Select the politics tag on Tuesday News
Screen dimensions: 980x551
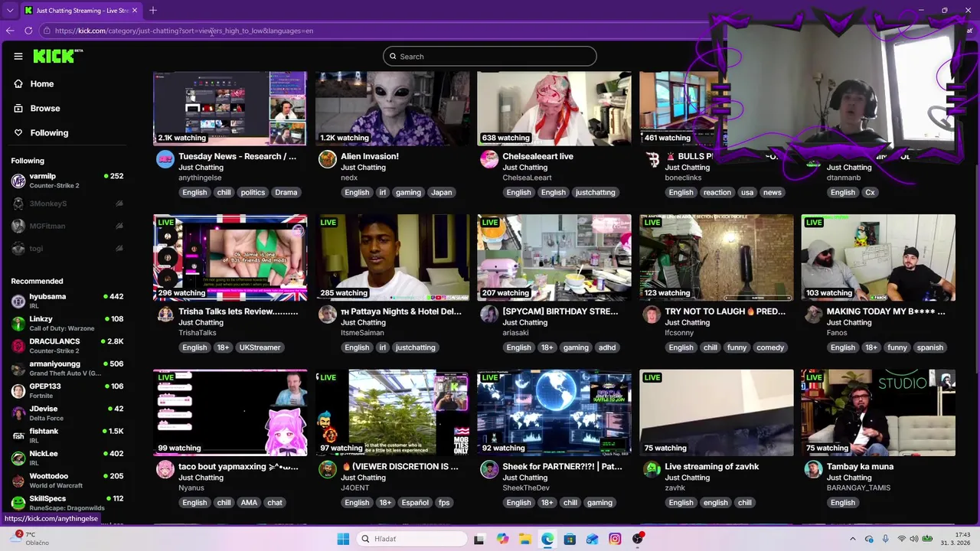point(253,192)
